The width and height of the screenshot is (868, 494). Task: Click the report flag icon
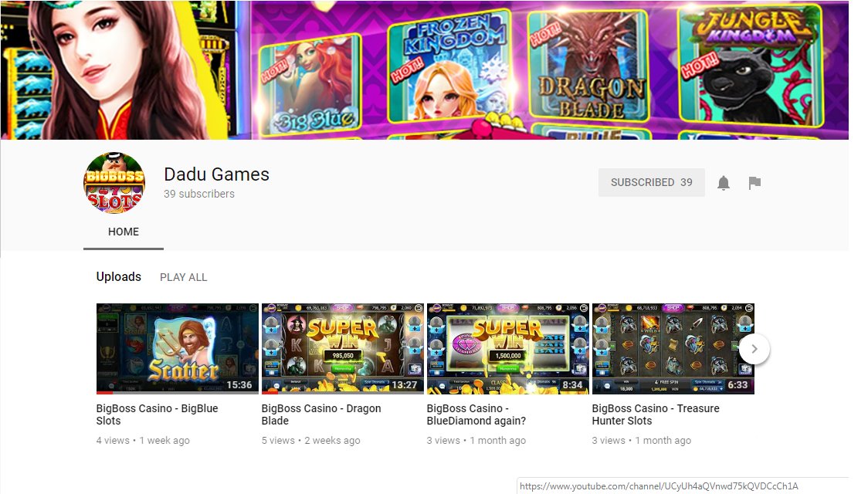coord(754,183)
